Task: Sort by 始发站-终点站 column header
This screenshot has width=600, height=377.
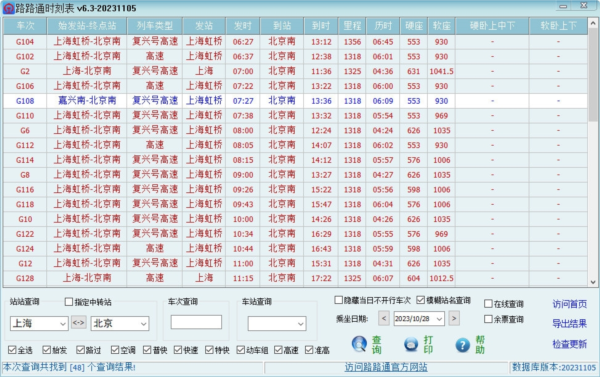Action: (87, 26)
